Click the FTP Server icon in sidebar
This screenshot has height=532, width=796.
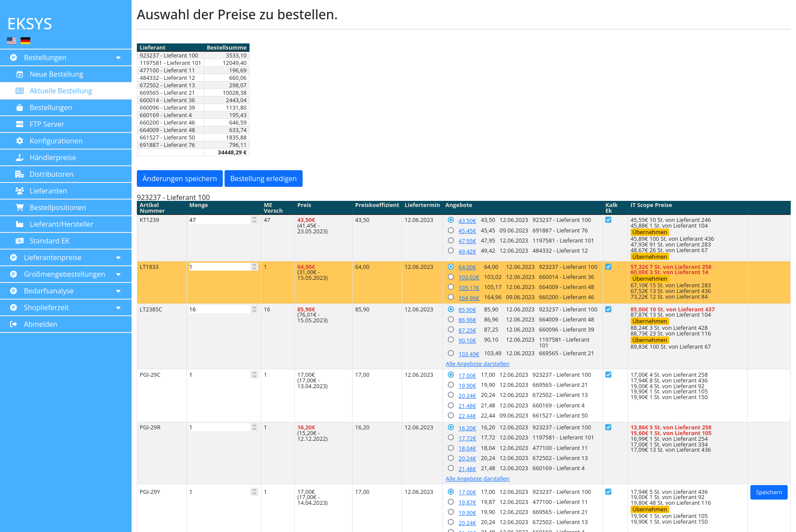(19, 125)
